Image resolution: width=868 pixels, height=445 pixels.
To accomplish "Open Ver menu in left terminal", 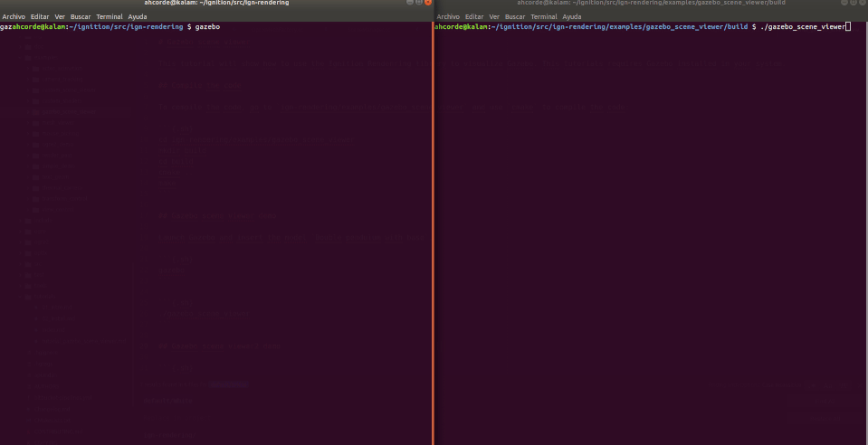I will [60, 16].
